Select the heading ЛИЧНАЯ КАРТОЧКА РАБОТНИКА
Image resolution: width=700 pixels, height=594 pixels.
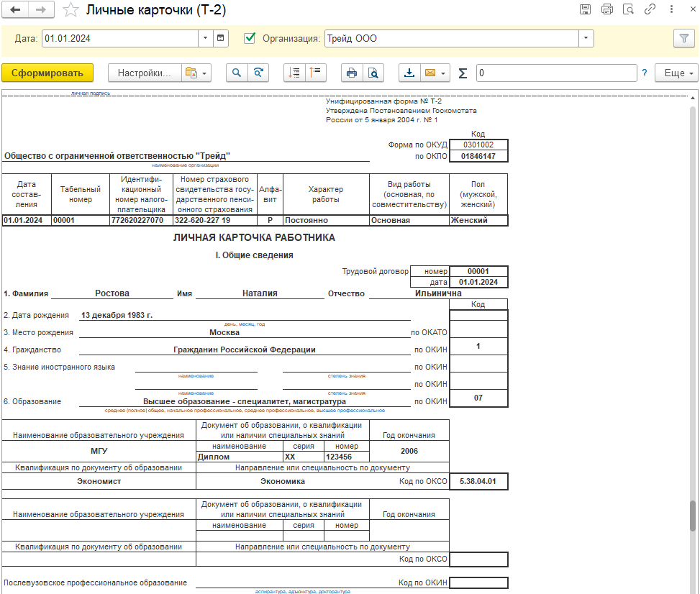pos(254,237)
